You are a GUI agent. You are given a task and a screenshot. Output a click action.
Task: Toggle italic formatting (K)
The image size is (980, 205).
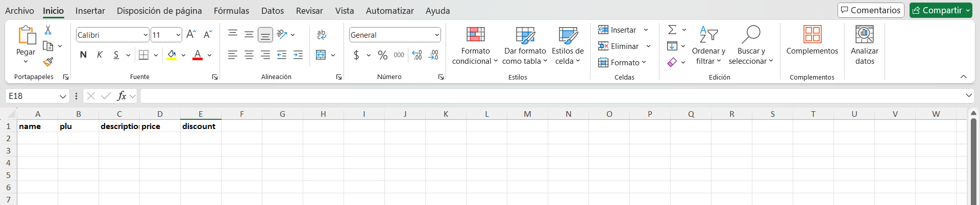click(100, 55)
